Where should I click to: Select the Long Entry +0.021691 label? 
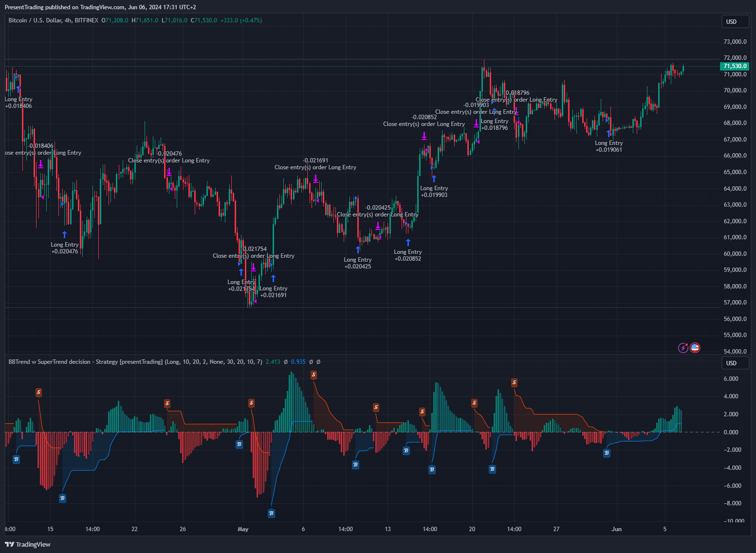[x=274, y=292]
